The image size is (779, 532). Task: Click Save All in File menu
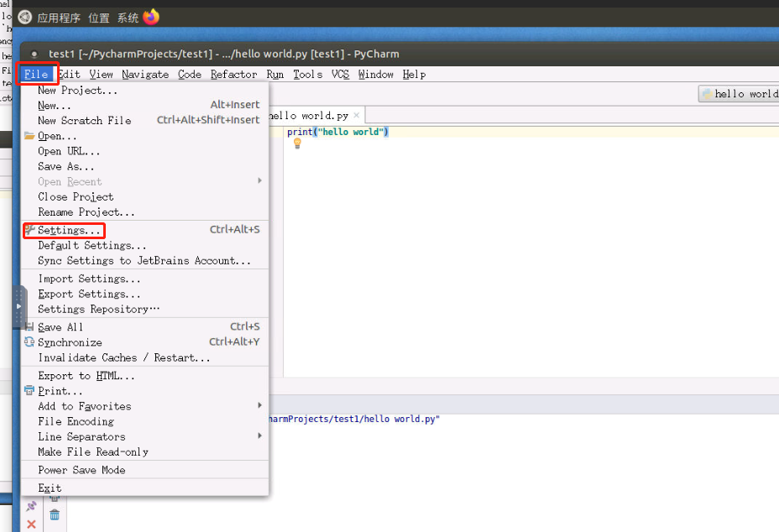[x=145, y=327]
